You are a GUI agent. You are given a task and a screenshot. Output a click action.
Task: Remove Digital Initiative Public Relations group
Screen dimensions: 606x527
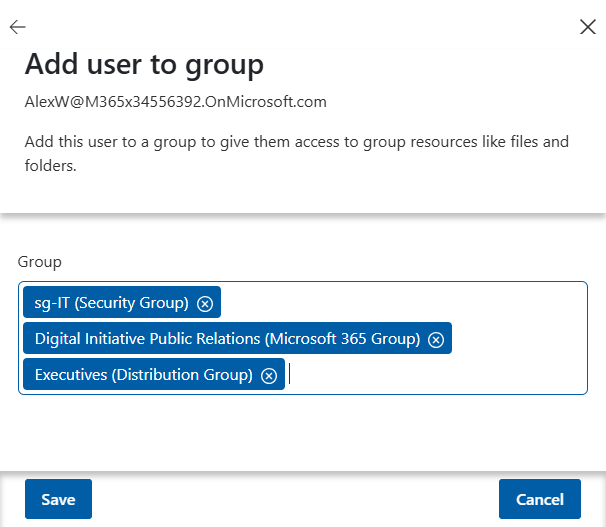point(436,339)
